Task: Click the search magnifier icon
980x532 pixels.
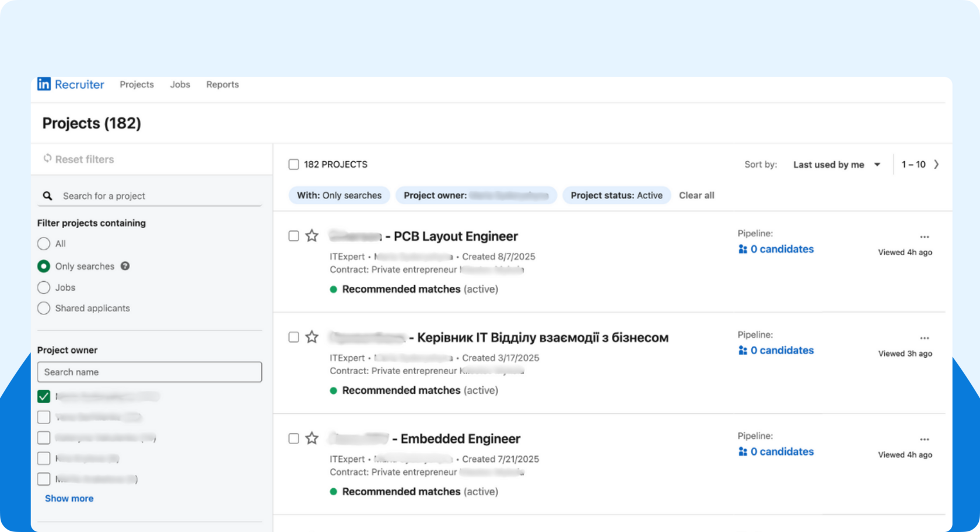Action: pyautogui.click(x=48, y=196)
